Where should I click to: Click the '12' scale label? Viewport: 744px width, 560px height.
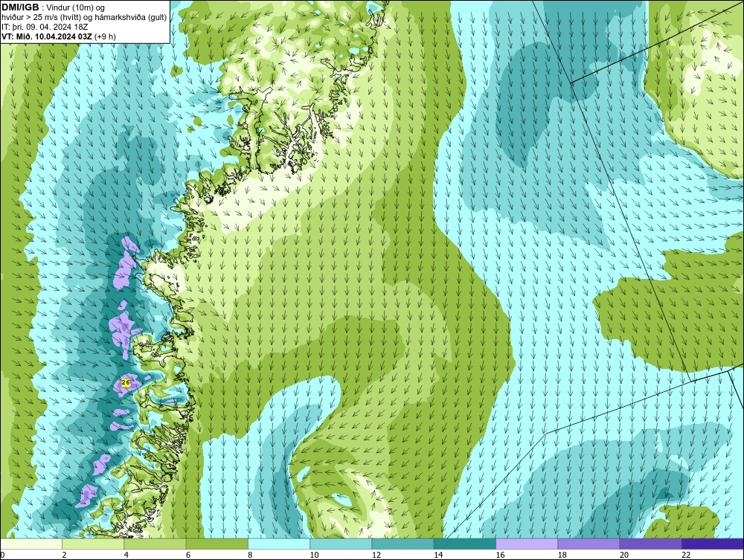click(x=376, y=556)
